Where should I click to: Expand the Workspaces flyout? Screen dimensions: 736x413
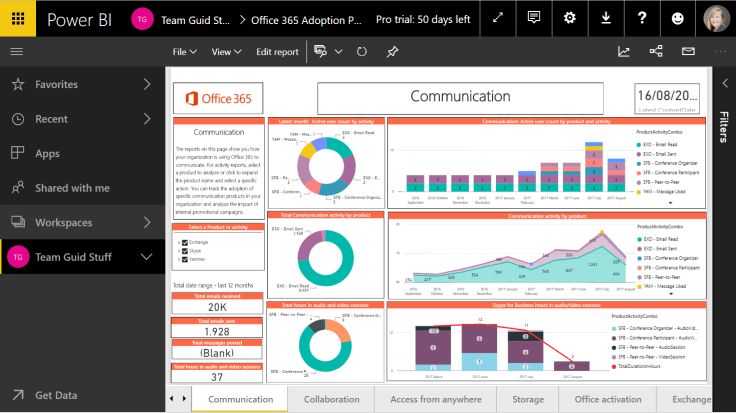pos(147,222)
